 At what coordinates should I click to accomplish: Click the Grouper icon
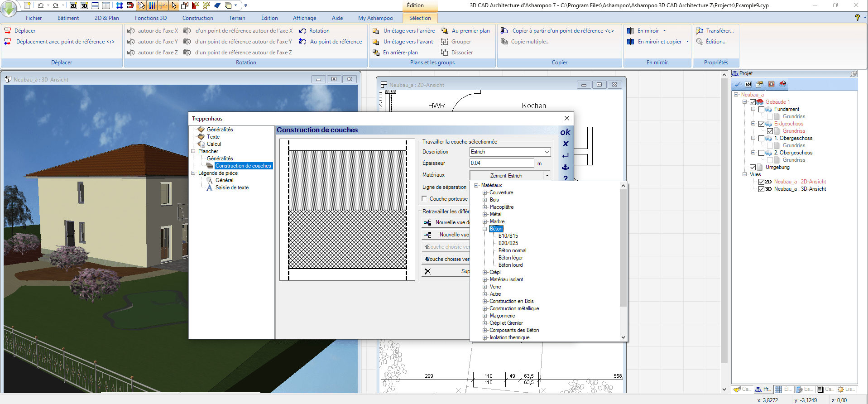[x=445, y=42]
